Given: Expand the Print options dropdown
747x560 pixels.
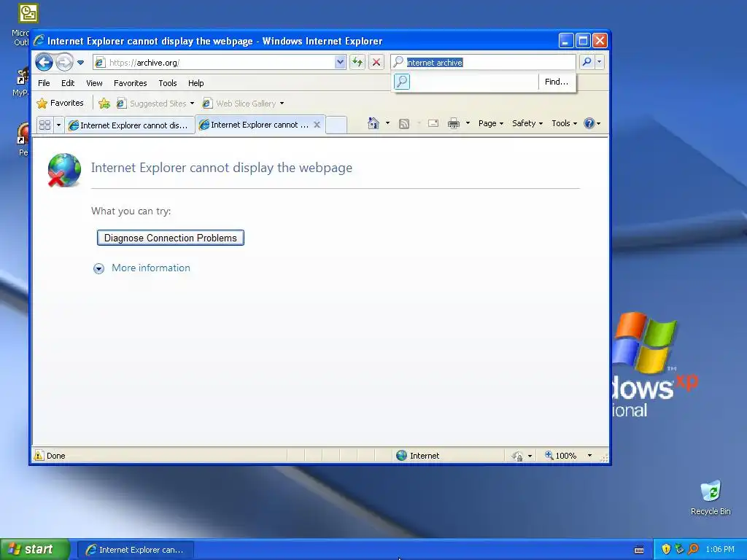Looking at the screenshot, I should 468,123.
